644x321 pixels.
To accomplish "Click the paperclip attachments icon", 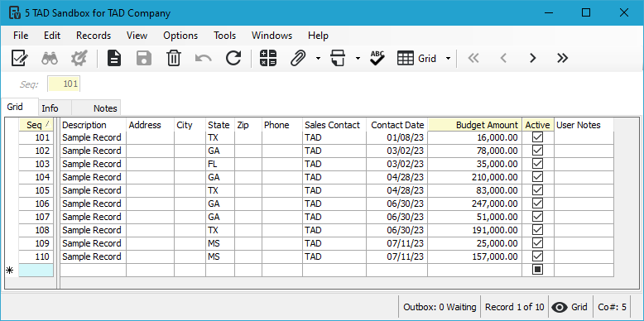I will [x=299, y=58].
